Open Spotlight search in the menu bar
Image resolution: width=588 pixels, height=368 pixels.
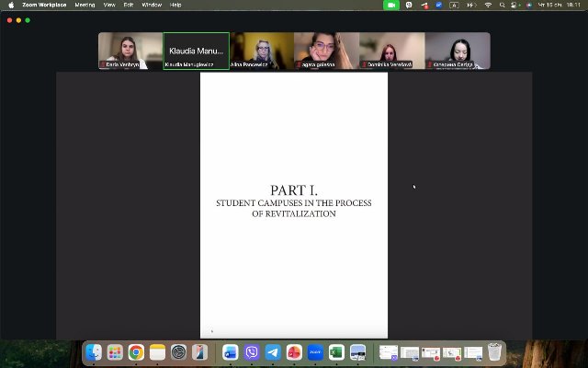503,5
